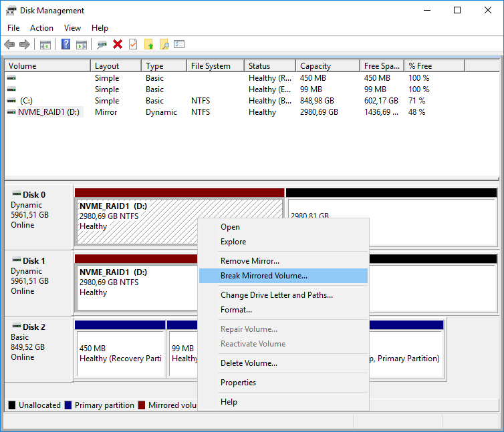504x432 pixels.
Task: Sort by the % Free column header
Action: [434, 66]
